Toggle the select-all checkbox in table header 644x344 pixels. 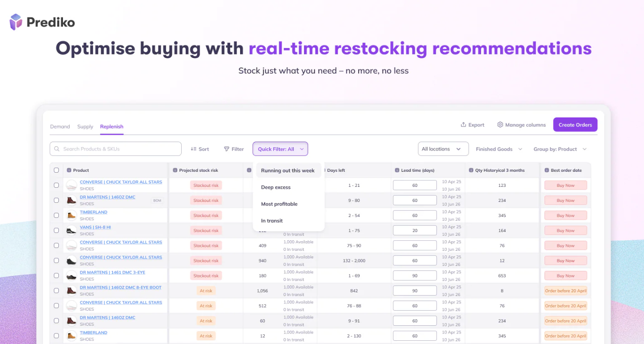tap(57, 170)
